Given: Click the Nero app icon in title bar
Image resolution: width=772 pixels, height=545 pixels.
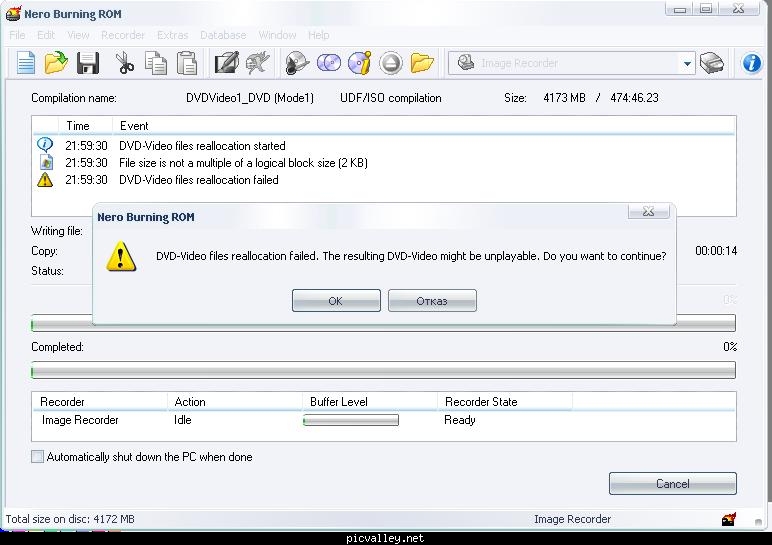Looking at the screenshot, I should [x=13, y=13].
